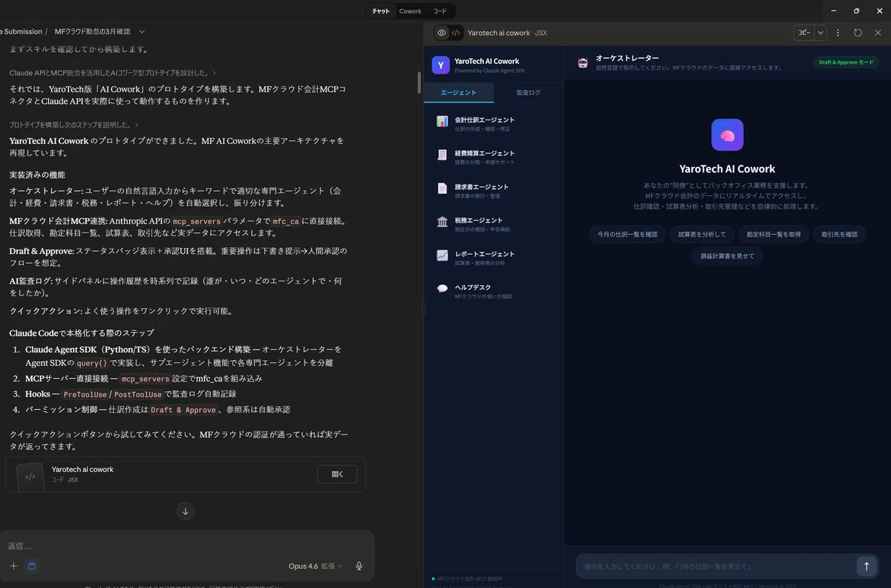The image size is (891, 588).
Task: Click the 返信 message input field
Action: (x=186, y=546)
